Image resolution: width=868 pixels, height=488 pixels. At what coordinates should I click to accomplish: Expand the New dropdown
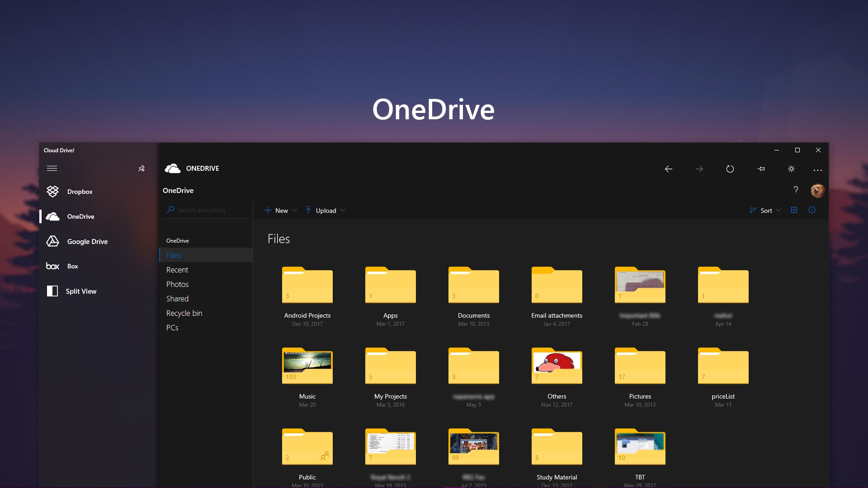click(x=281, y=211)
